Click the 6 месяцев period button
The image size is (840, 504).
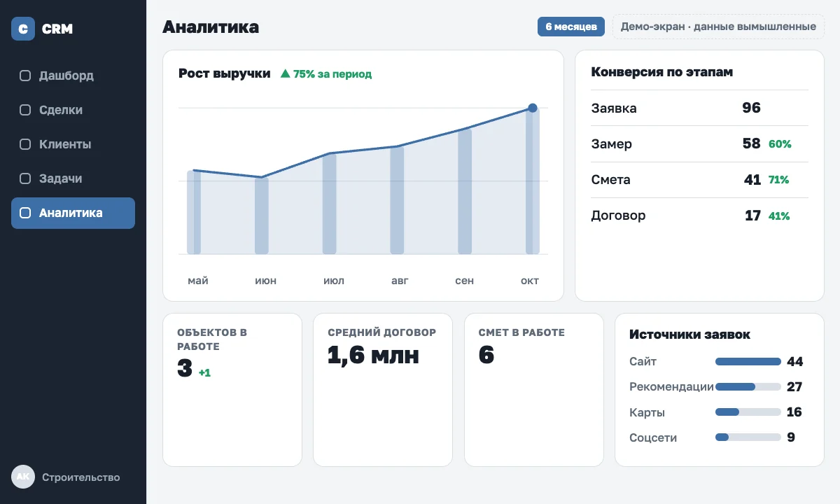coord(571,27)
